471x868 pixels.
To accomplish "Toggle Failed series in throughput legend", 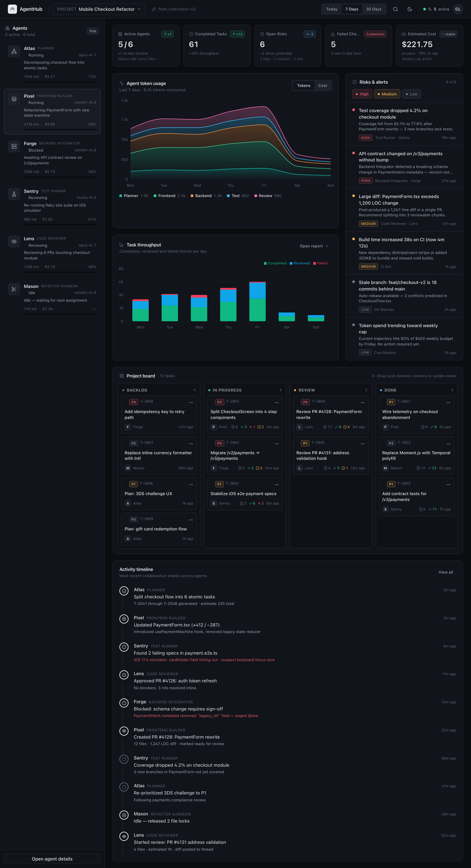I will coord(320,263).
